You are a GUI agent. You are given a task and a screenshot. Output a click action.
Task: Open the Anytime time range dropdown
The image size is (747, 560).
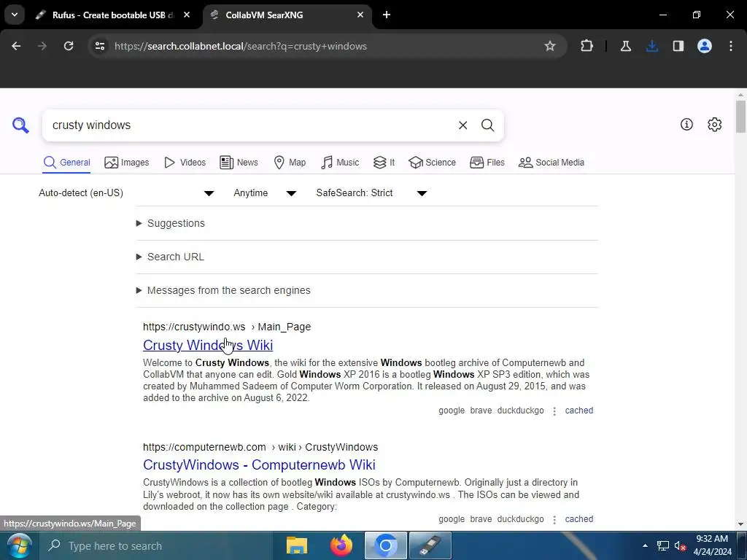[x=265, y=192]
